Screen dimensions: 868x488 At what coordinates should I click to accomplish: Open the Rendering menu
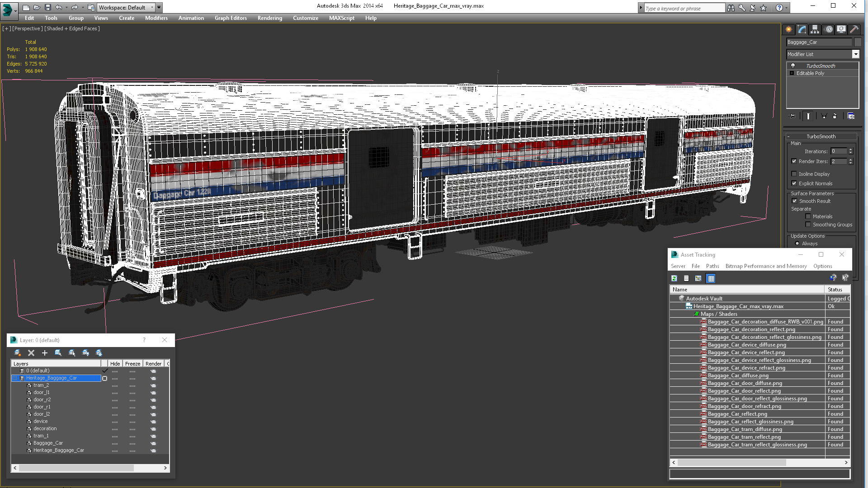tap(270, 18)
